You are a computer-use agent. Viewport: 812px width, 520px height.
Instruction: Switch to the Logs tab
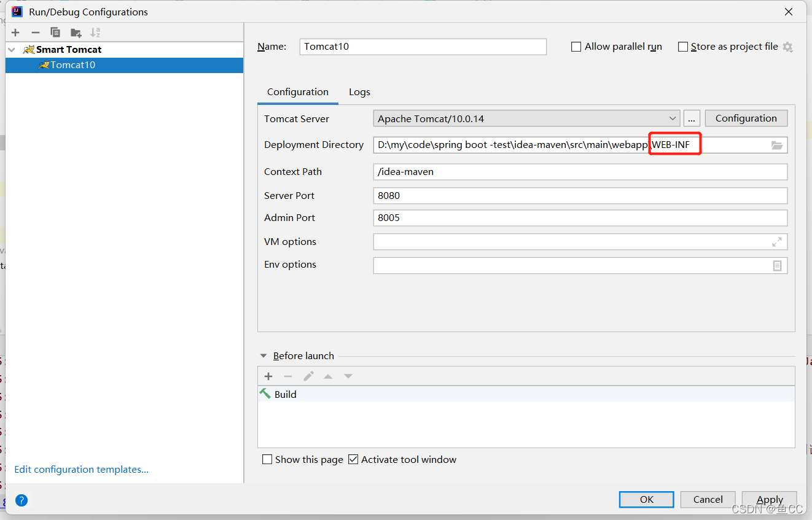[x=359, y=92]
